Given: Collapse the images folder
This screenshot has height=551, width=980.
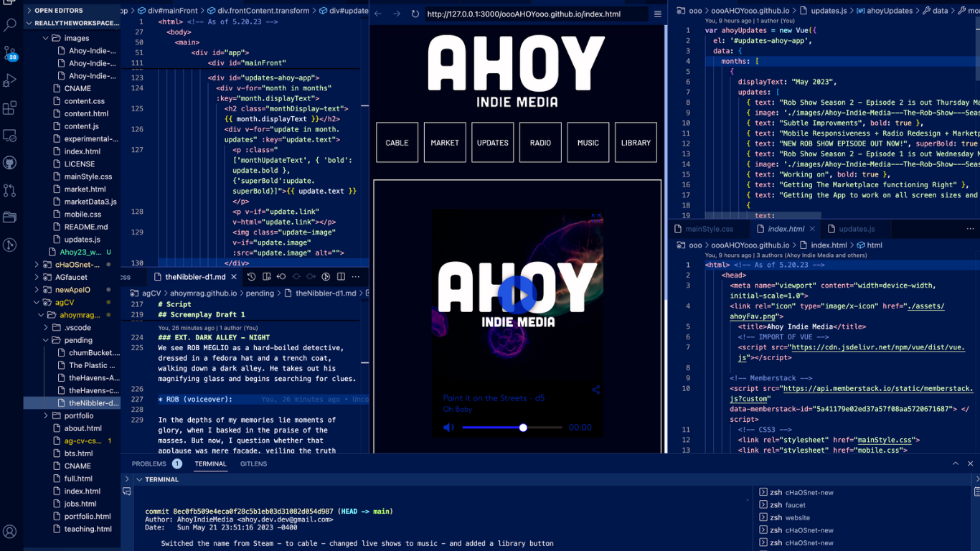Looking at the screenshot, I should pos(76,38).
